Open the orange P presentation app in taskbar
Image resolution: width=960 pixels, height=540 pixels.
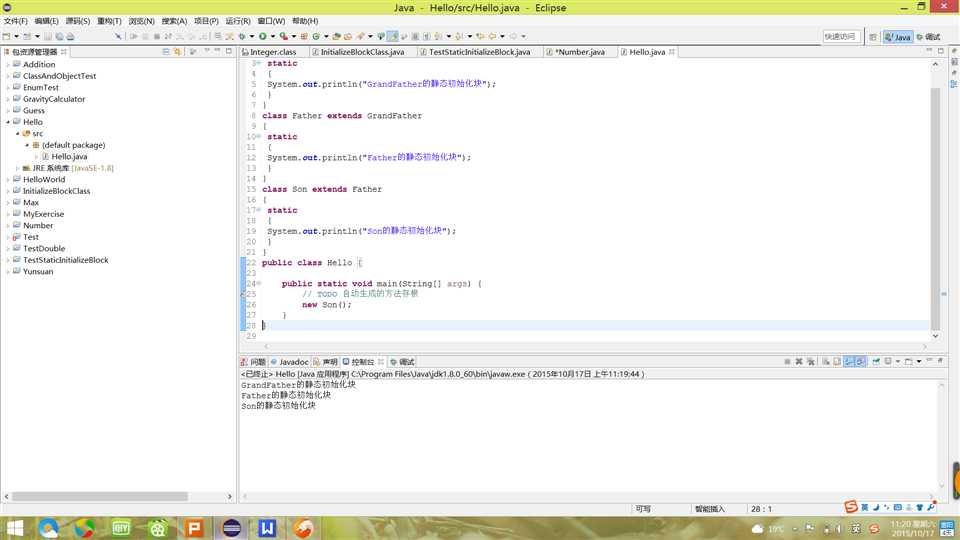point(194,528)
